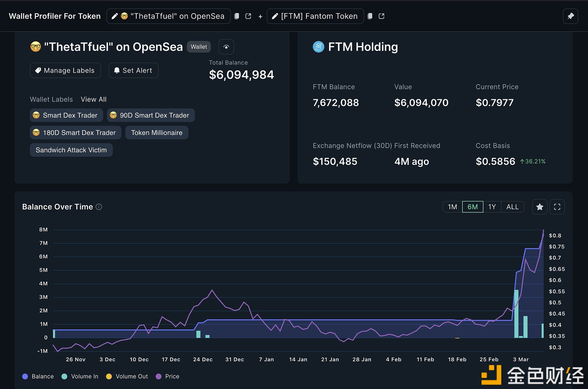Edit the ThetaTfuel wallet selector
The width and height of the screenshot is (588, 389).
(169, 16)
